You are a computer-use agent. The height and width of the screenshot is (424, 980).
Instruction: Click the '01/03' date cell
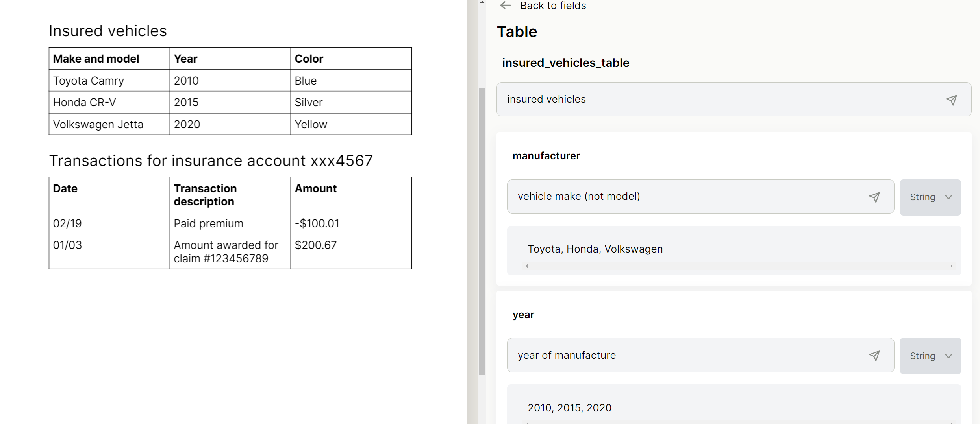pyautogui.click(x=109, y=252)
